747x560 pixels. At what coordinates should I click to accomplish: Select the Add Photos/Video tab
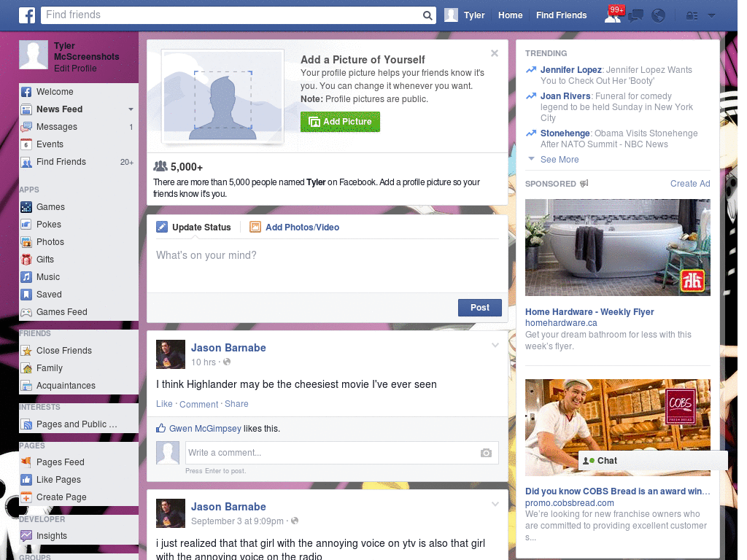pos(295,227)
